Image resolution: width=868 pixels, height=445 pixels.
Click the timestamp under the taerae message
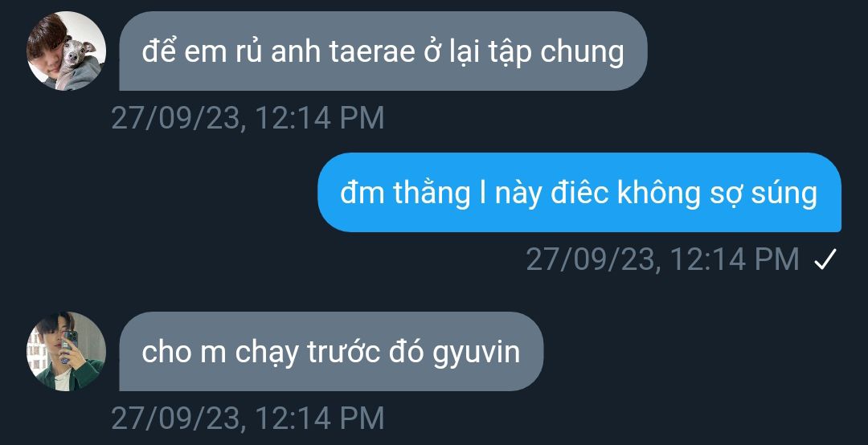[248, 118]
